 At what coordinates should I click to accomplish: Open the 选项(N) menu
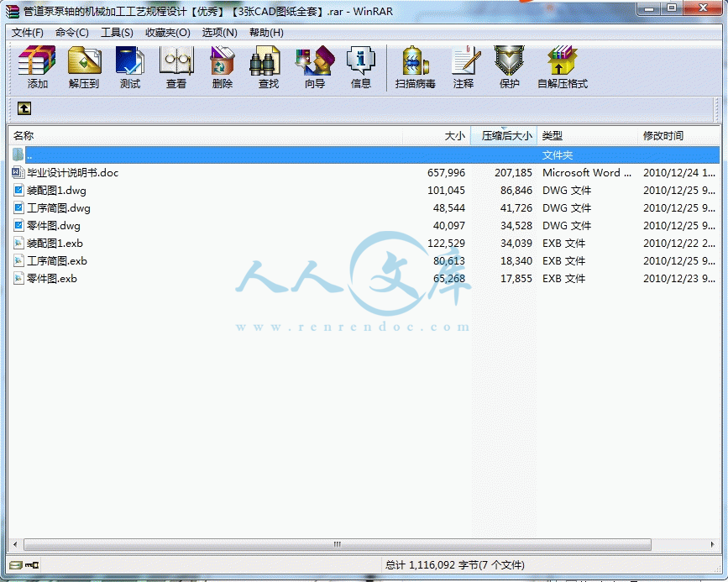219,33
